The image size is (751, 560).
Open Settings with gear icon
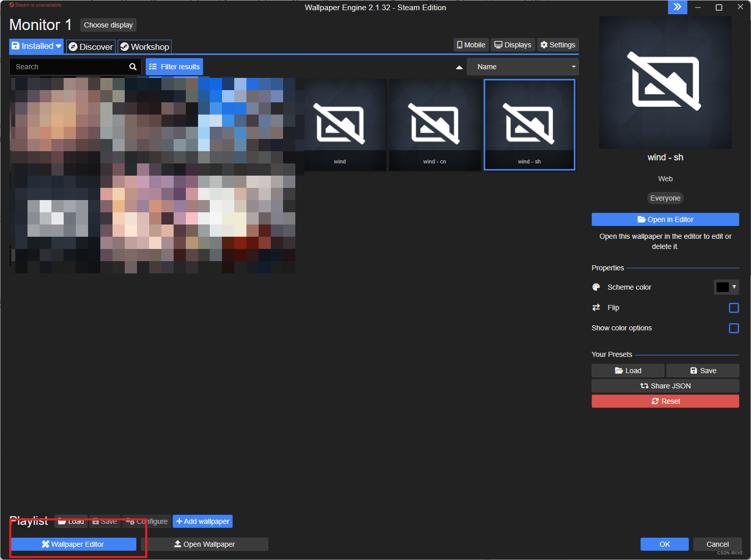[558, 45]
